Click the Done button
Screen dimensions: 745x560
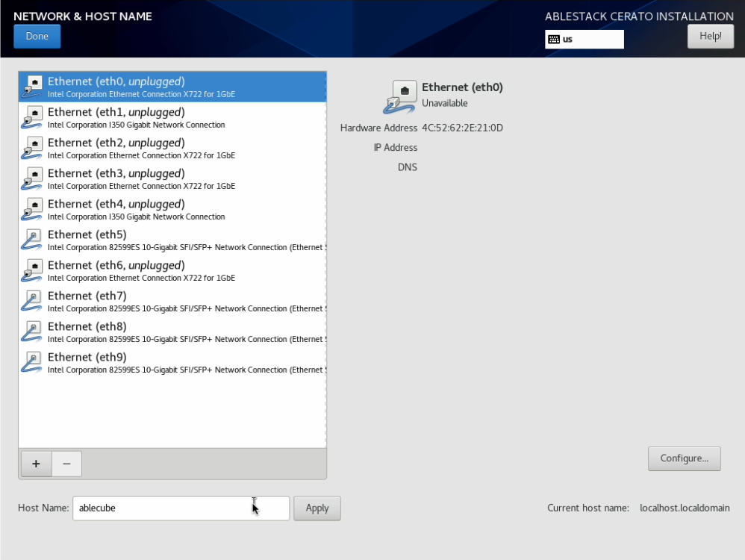pyautogui.click(x=37, y=36)
